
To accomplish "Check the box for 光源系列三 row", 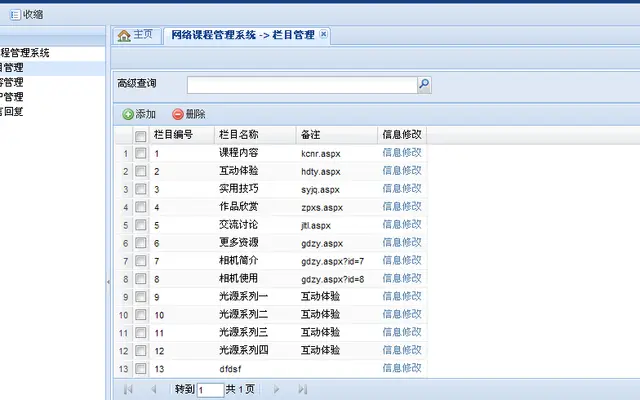I will (140, 333).
